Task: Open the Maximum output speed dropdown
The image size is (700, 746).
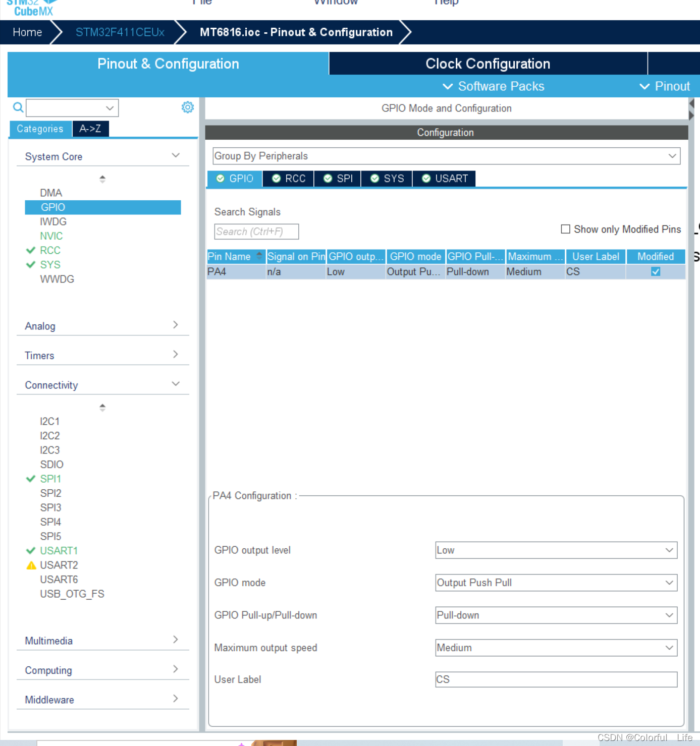Action: (556, 648)
